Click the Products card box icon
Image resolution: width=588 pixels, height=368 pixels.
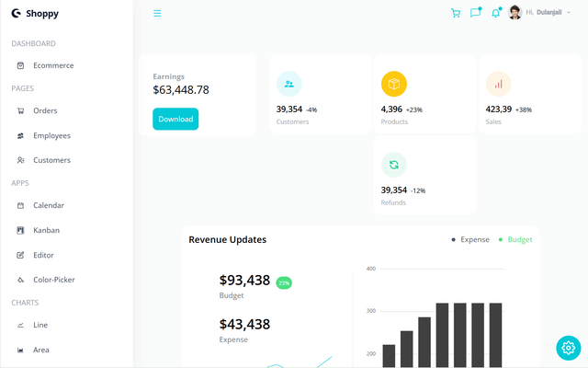tap(394, 84)
